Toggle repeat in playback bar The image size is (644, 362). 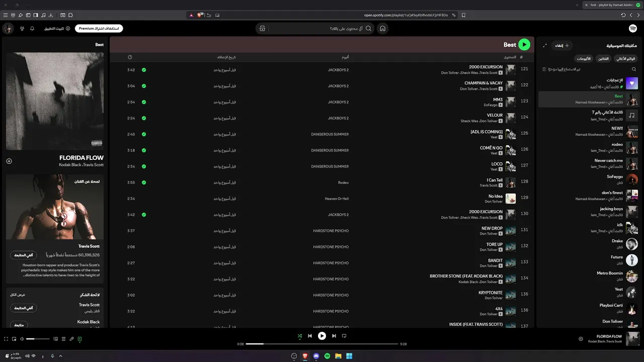pos(344,336)
